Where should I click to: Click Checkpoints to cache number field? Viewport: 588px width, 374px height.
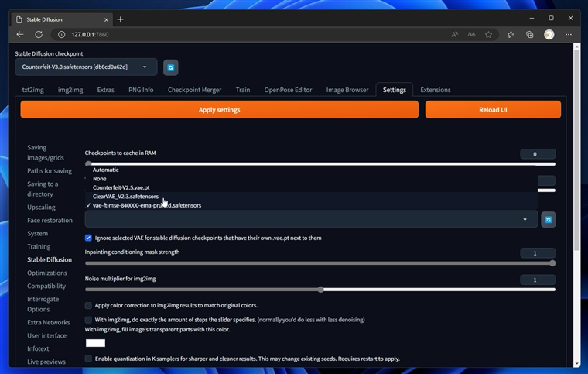click(538, 154)
